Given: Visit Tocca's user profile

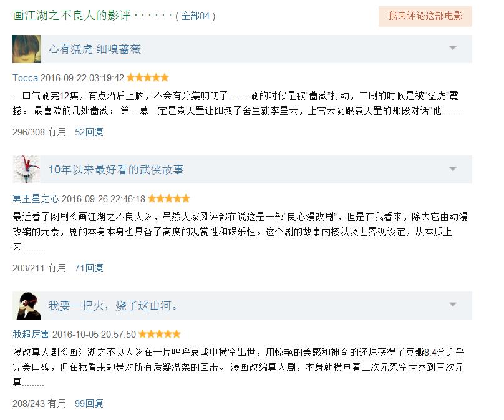Looking at the screenshot, I should [26, 77].
